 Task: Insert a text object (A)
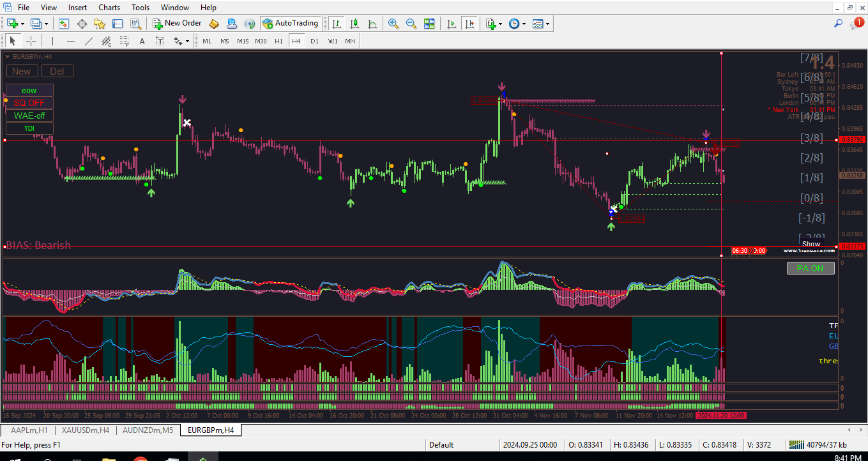[142, 41]
